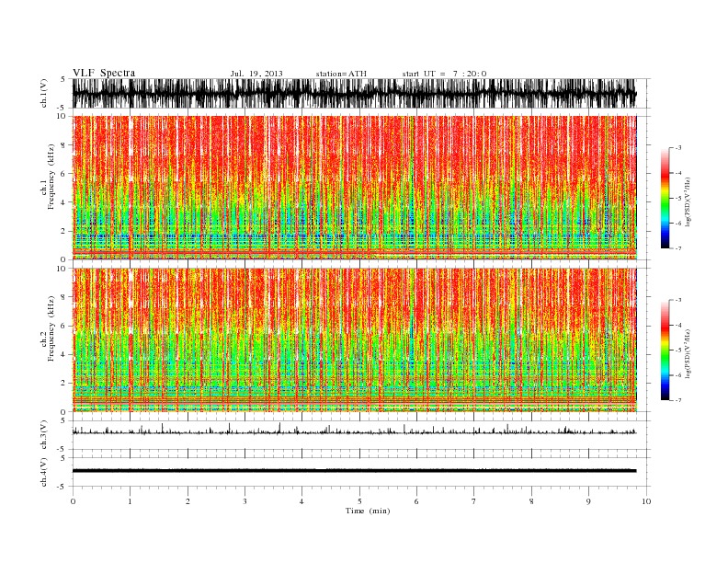This screenshot has height=563, width=728.
Task: Click the ch.2 spectrogram "6" kHz tick label
Action: click(63, 326)
